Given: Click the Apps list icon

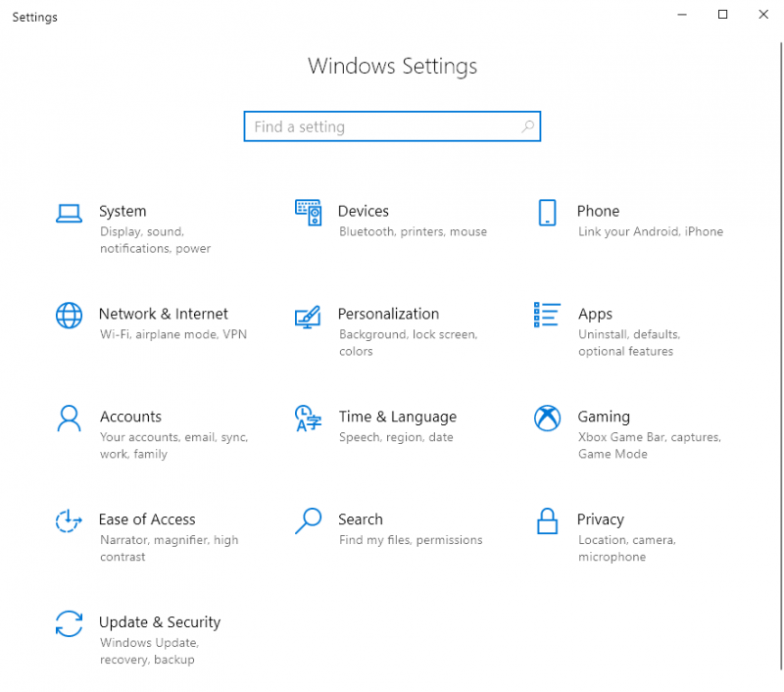Looking at the screenshot, I should point(547,315).
